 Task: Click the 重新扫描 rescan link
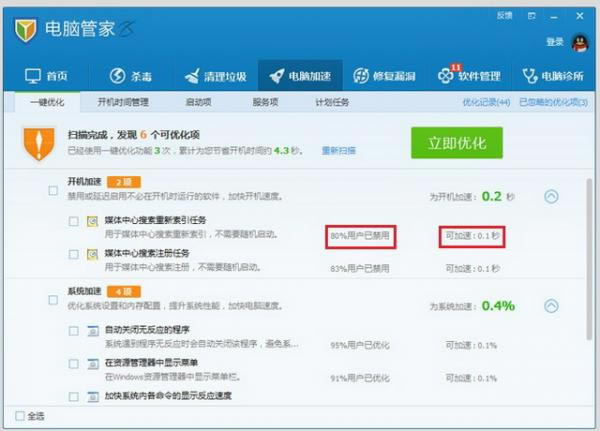tap(338, 151)
